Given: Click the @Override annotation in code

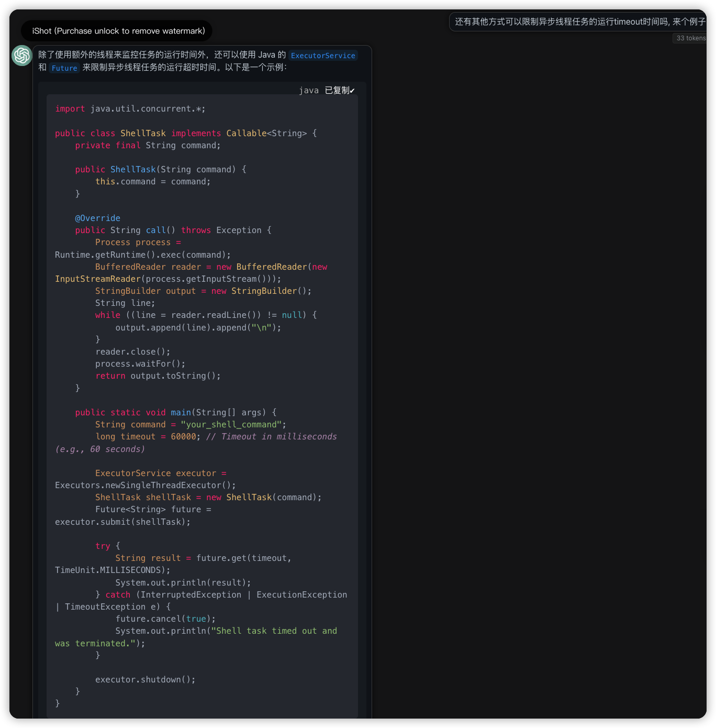Looking at the screenshot, I should (x=97, y=218).
